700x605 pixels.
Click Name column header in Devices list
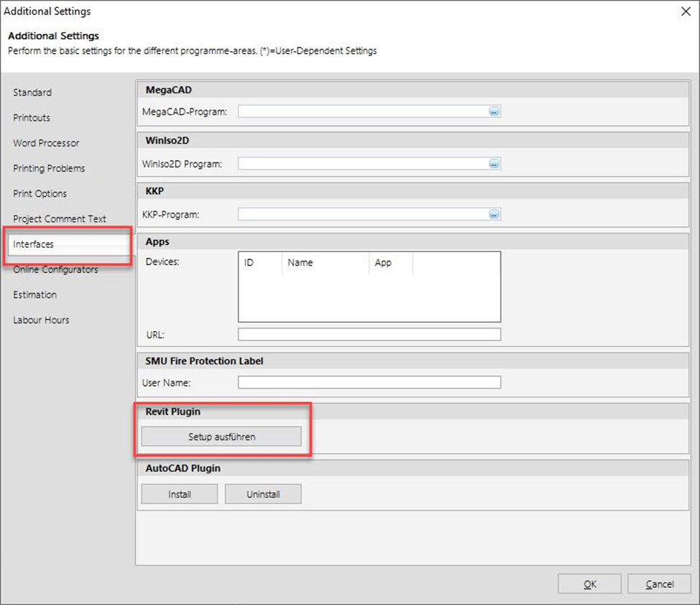[325, 263]
